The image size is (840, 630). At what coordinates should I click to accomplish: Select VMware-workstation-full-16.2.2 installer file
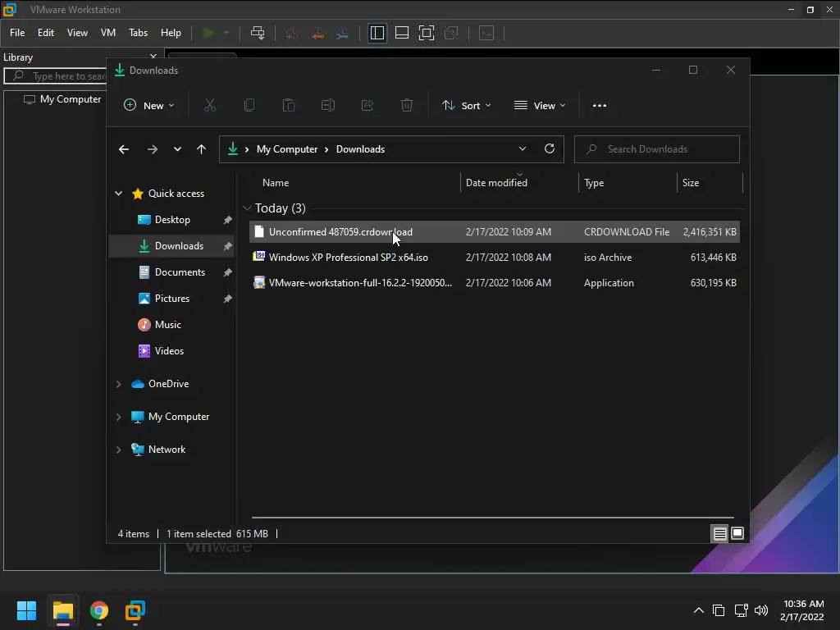click(x=495, y=283)
